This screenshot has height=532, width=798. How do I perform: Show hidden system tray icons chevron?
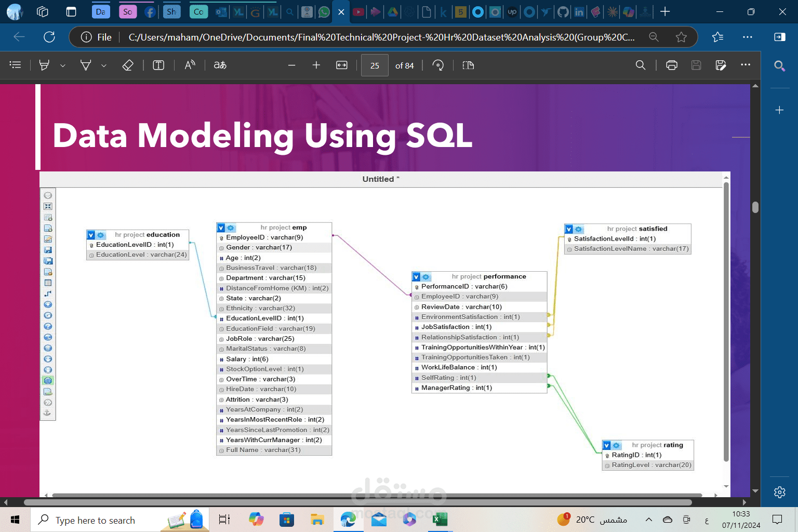click(649, 520)
